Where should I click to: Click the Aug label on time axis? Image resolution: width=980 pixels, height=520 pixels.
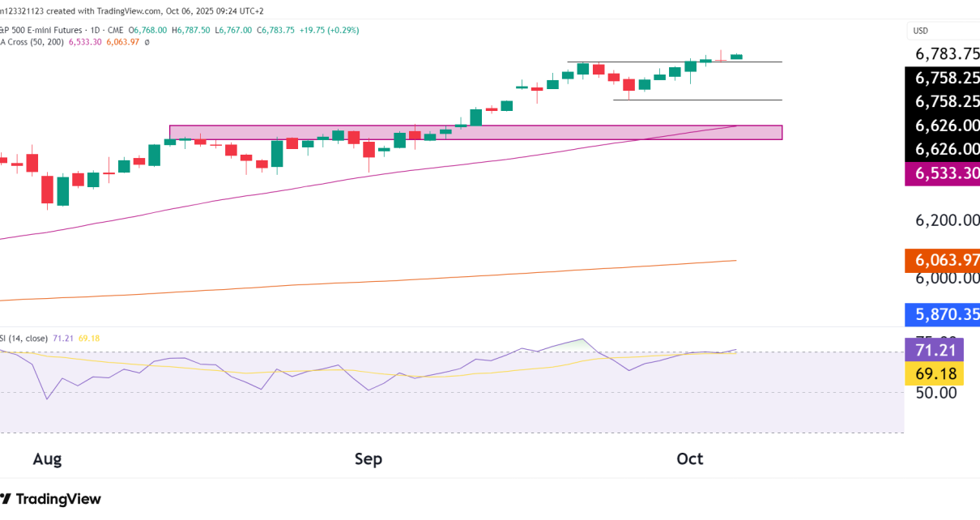[x=47, y=459]
